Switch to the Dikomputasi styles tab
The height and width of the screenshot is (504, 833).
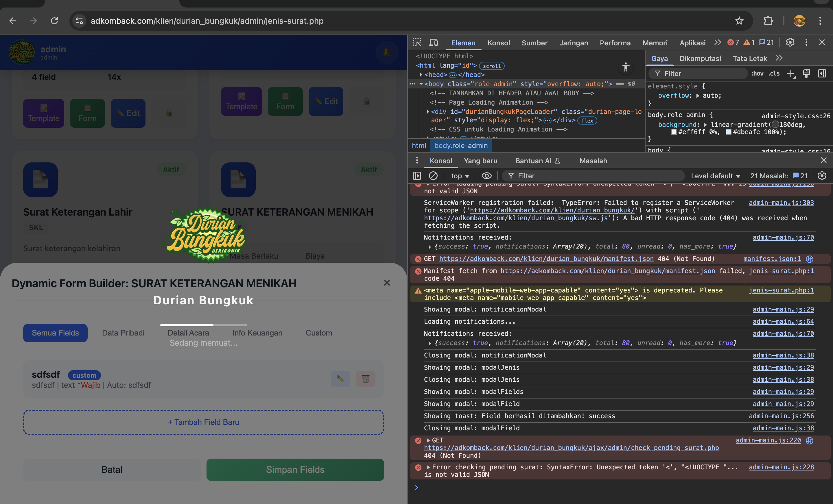[700, 58]
